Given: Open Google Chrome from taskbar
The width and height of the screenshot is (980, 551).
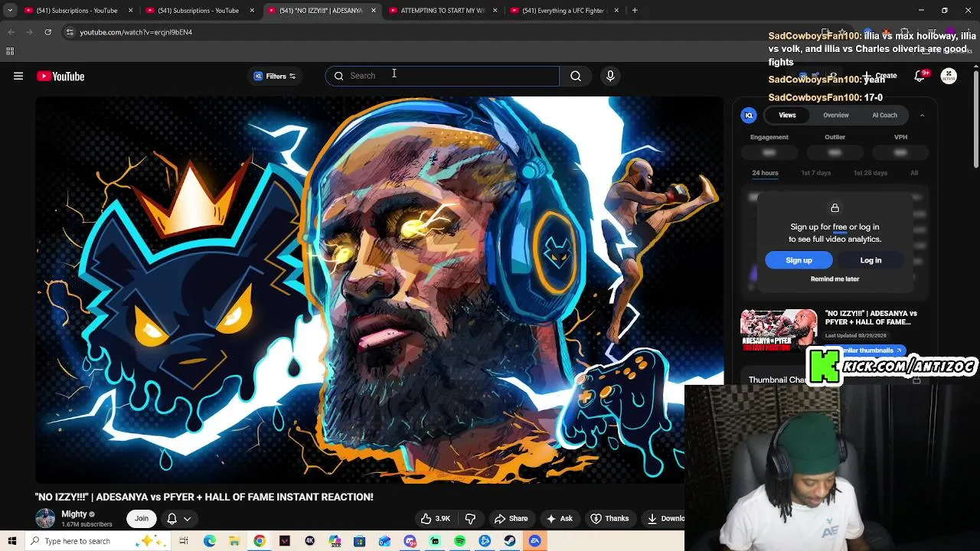Looking at the screenshot, I should [x=260, y=541].
